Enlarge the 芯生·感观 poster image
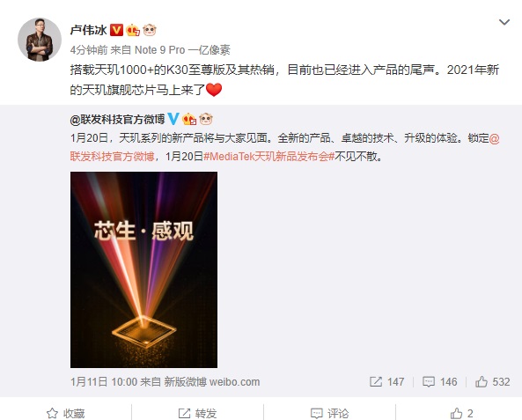Screen dimensions: 522x420 point(143,269)
